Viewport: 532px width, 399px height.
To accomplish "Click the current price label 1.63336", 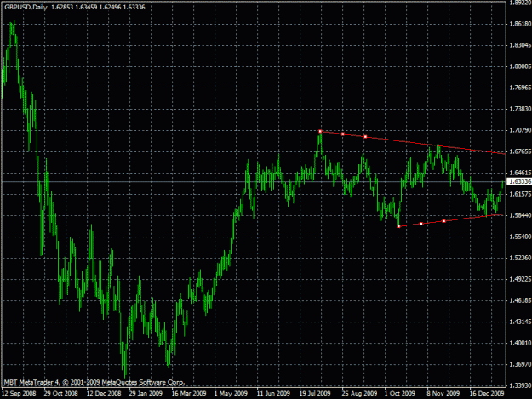I will [519, 182].
